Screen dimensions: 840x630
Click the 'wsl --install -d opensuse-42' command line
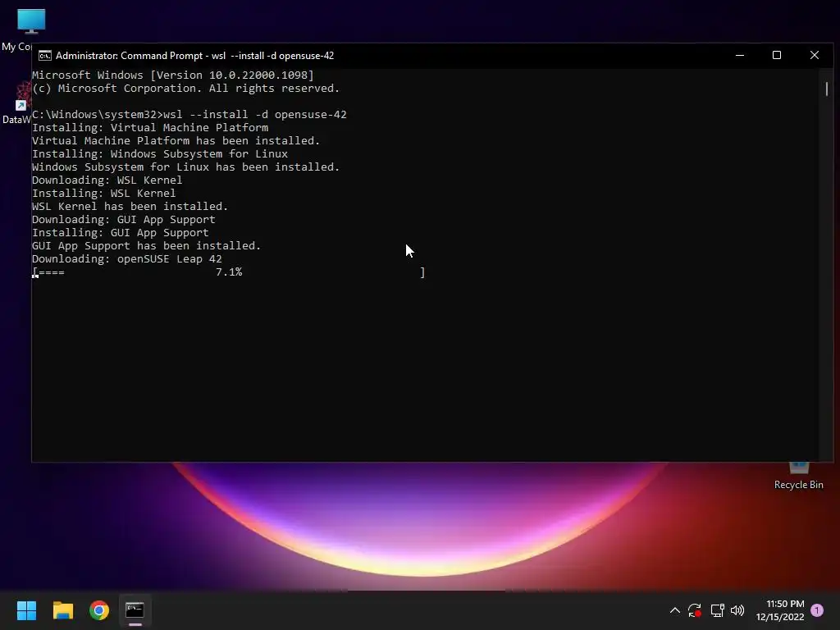coord(189,115)
